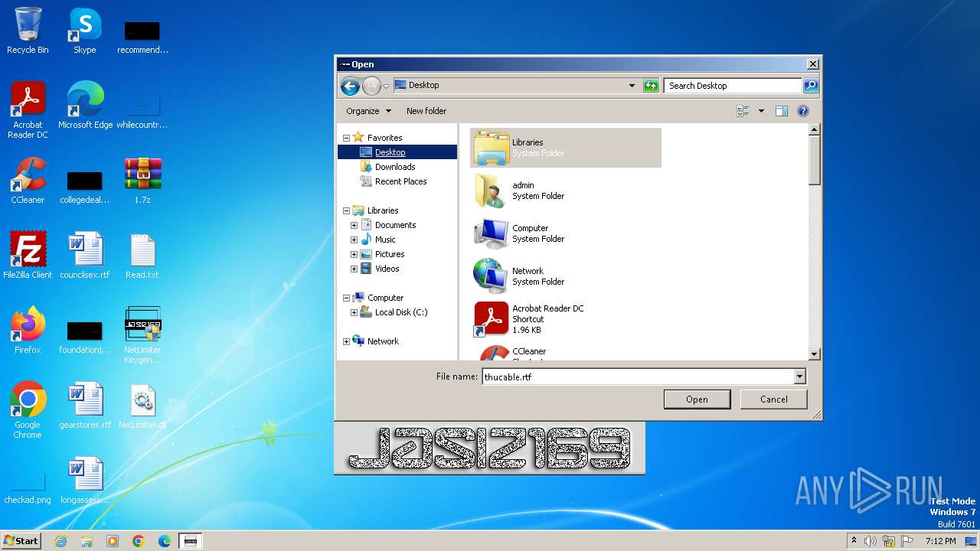The width and height of the screenshot is (980, 551).
Task: Click the file list scrollbar down arrow
Action: tap(815, 354)
